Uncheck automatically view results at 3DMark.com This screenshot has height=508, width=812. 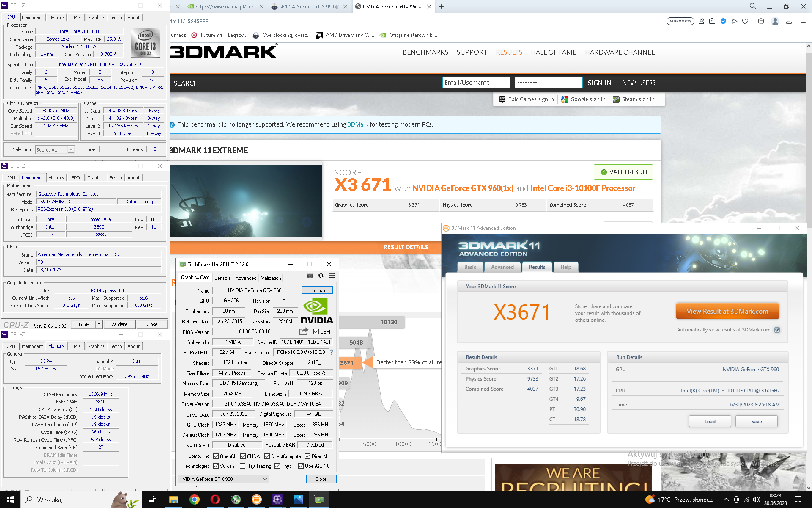coord(777,330)
